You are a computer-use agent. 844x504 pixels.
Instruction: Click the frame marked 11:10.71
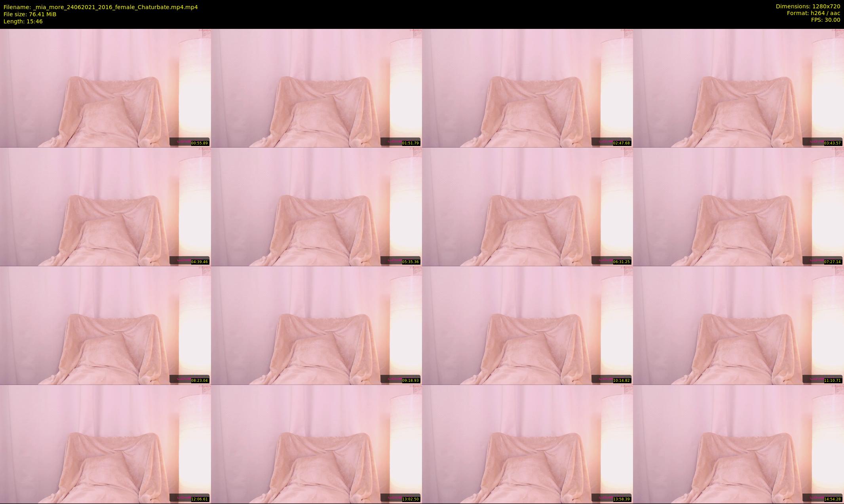tap(738, 325)
